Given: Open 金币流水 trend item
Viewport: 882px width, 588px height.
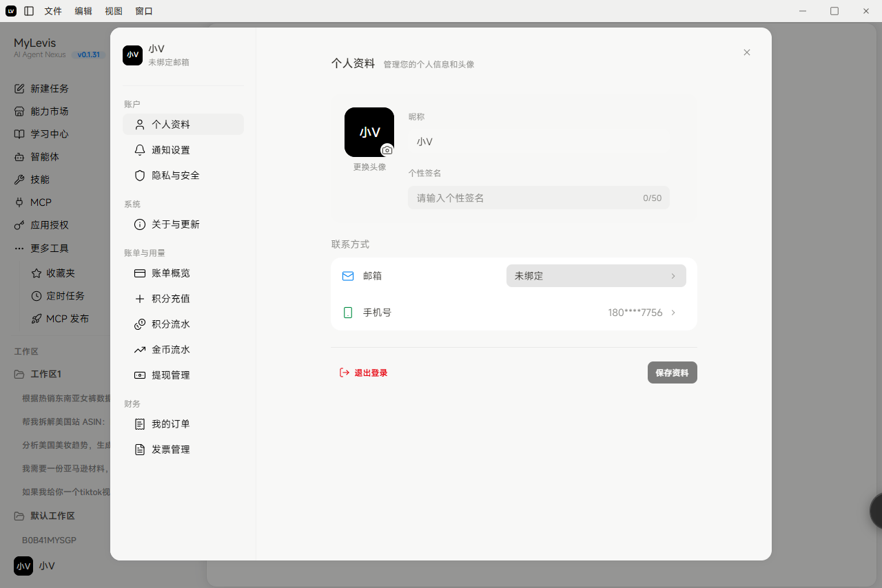Looking at the screenshot, I should click(x=183, y=350).
